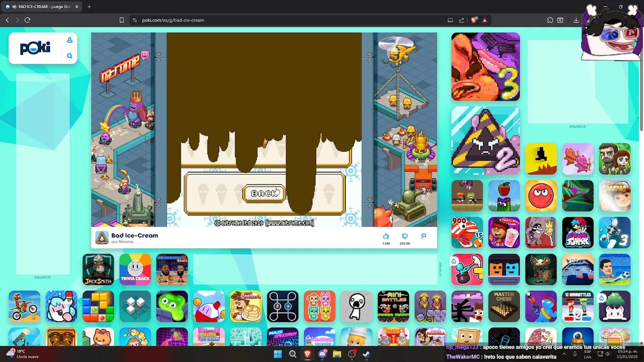Select the BAD ICE-CREAM tab
The image size is (644, 362).
[42, 7]
